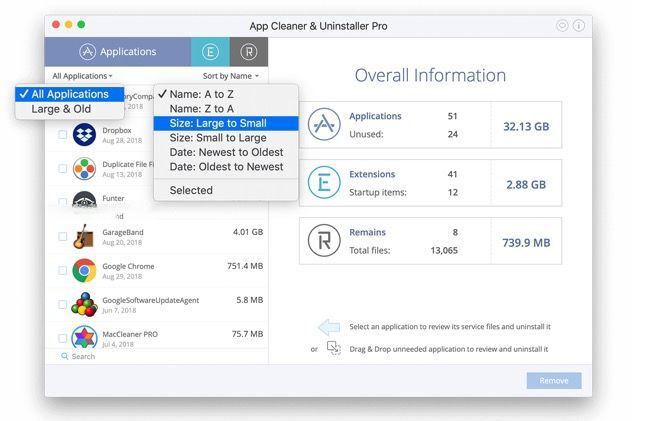Open the Extensions link in Overall Information

(372, 174)
